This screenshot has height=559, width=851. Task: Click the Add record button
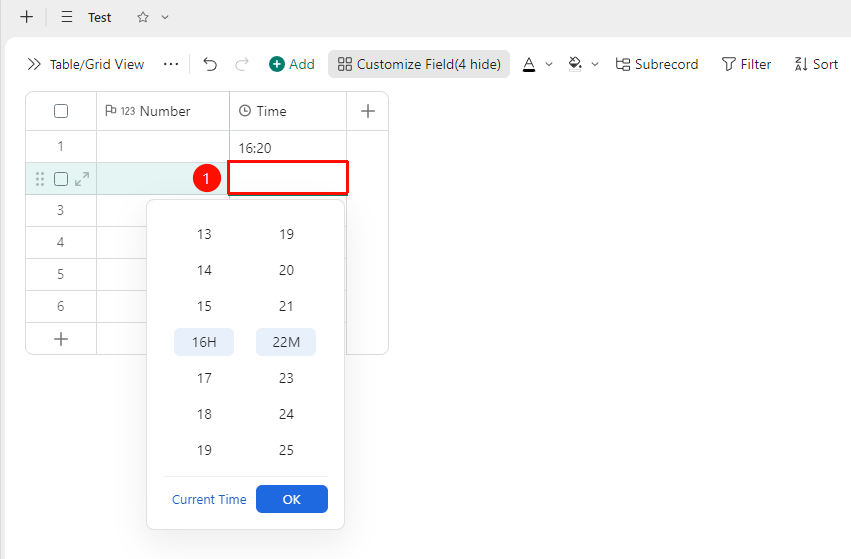pos(292,64)
